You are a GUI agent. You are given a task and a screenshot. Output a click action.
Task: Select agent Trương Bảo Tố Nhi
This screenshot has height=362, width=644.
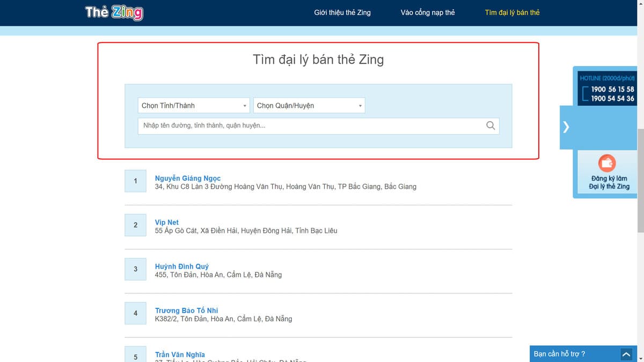pos(186,310)
